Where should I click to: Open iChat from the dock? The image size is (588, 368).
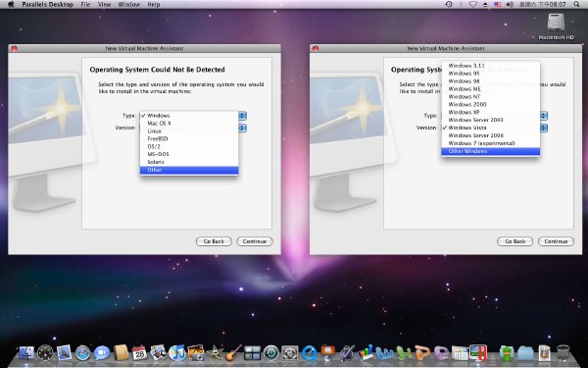point(102,353)
